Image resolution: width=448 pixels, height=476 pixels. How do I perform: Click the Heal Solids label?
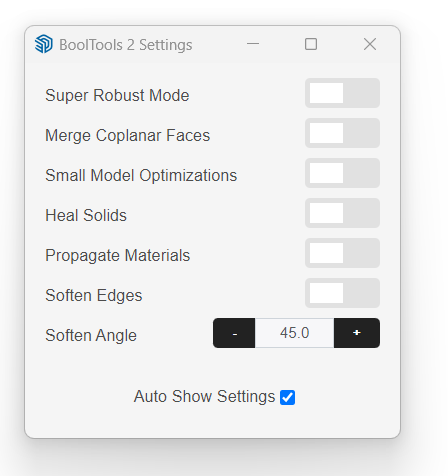[86, 215]
